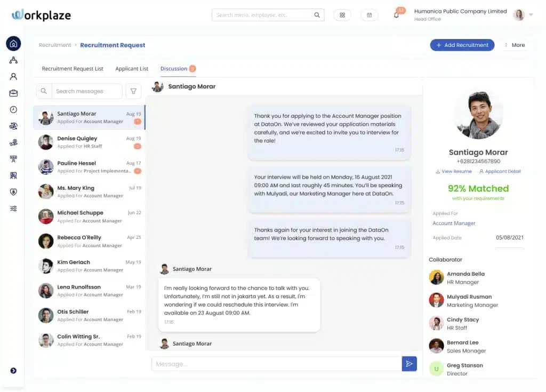
Task: Open the user profile avatar in header
Action: coord(519,14)
